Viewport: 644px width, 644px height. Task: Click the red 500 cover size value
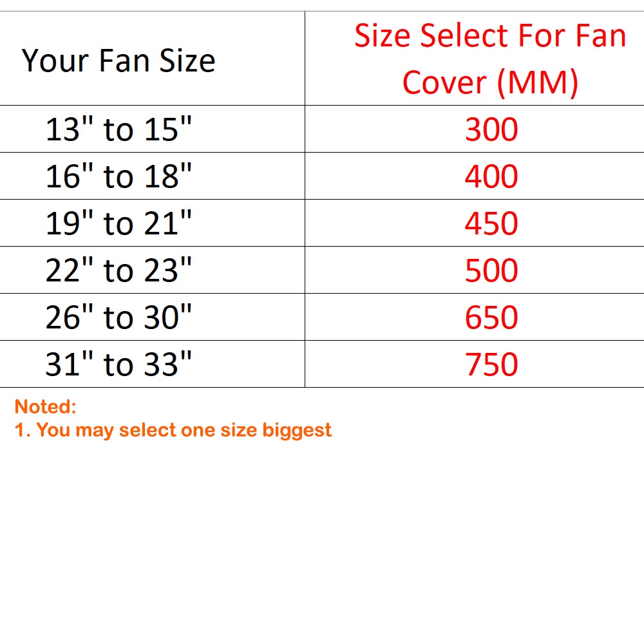(491, 270)
